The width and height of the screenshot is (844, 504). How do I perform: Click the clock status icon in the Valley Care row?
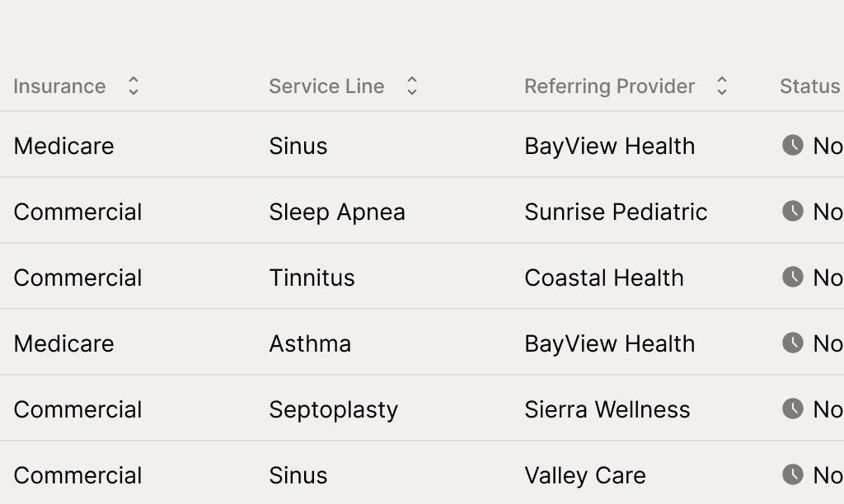(x=792, y=474)
